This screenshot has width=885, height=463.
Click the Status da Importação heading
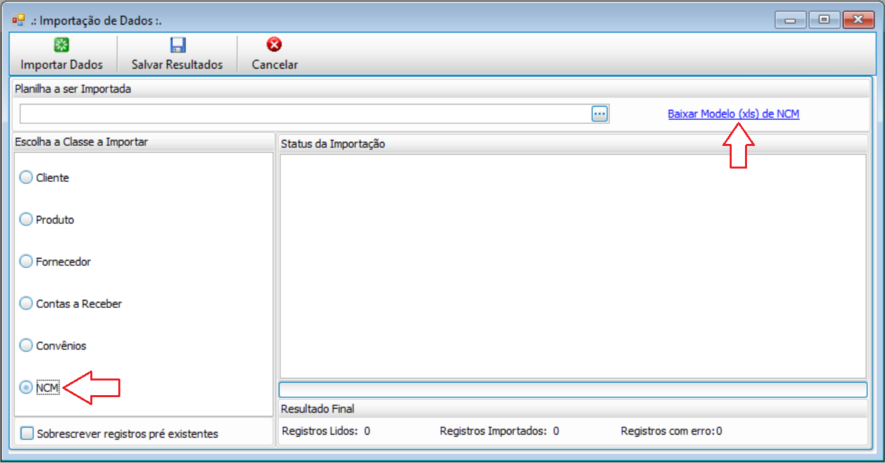tap(333, 144)
